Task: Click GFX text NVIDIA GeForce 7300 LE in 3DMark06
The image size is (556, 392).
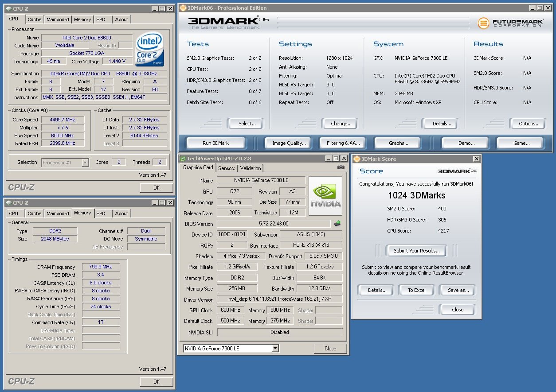Action: point(421,58)
